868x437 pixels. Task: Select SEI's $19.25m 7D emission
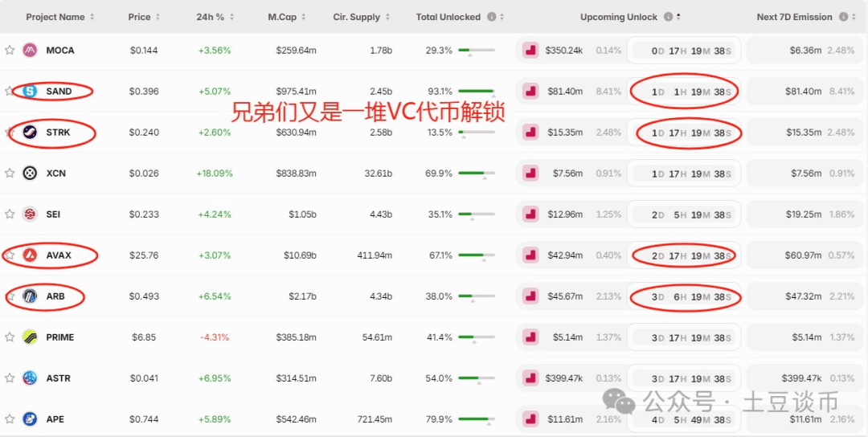(x=803, y=214)
